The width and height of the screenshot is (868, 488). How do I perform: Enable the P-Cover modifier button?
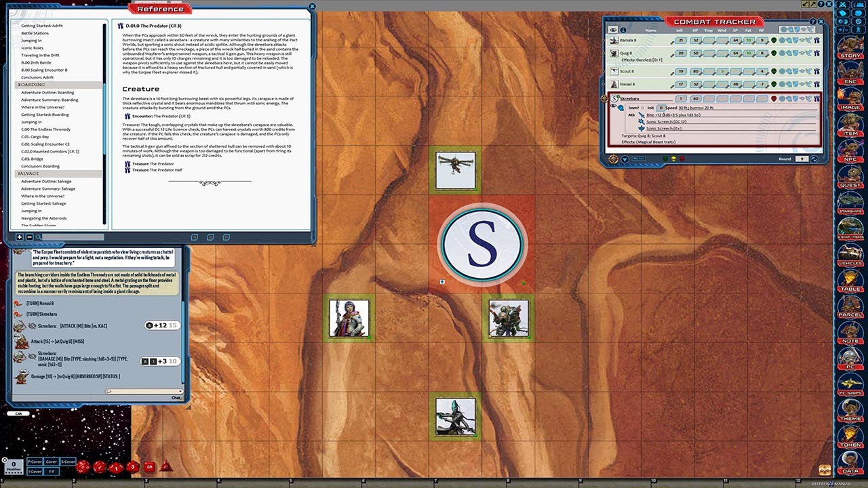35,462
